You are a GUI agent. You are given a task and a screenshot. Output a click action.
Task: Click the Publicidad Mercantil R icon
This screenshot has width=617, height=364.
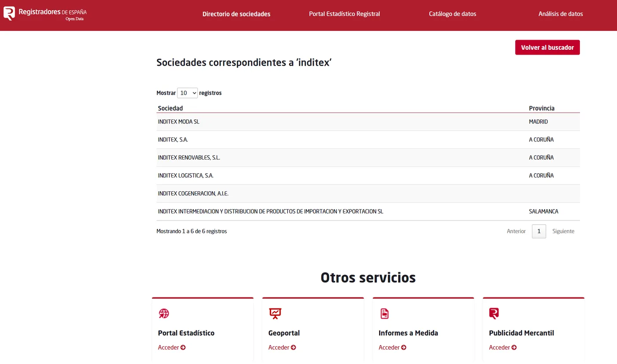click(494, 313)
